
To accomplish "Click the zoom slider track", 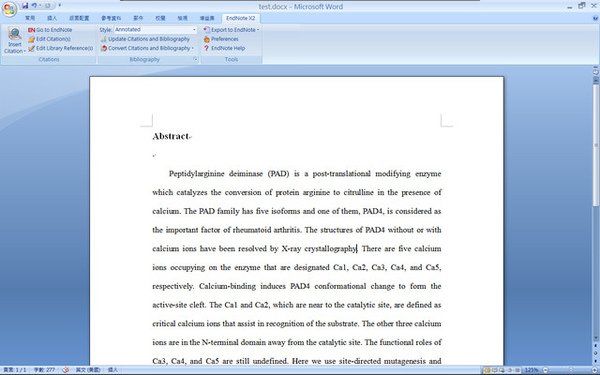I will pos(570,370).
